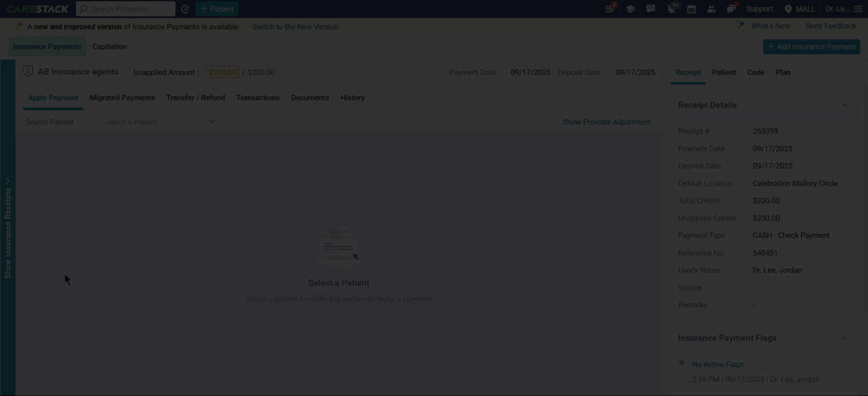Click the Reference No. value 548451
The height and width of the screenshot is (396, 868).
coord(765,253)
